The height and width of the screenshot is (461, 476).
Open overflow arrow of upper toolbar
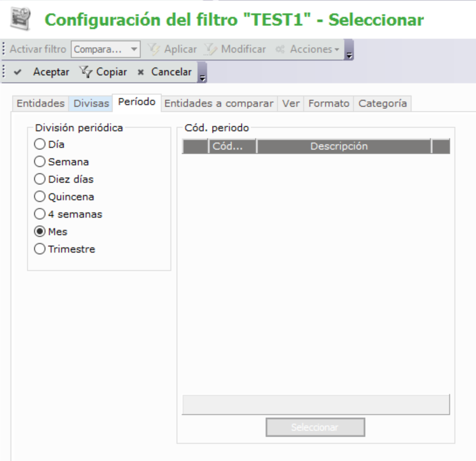click(349, 54)
